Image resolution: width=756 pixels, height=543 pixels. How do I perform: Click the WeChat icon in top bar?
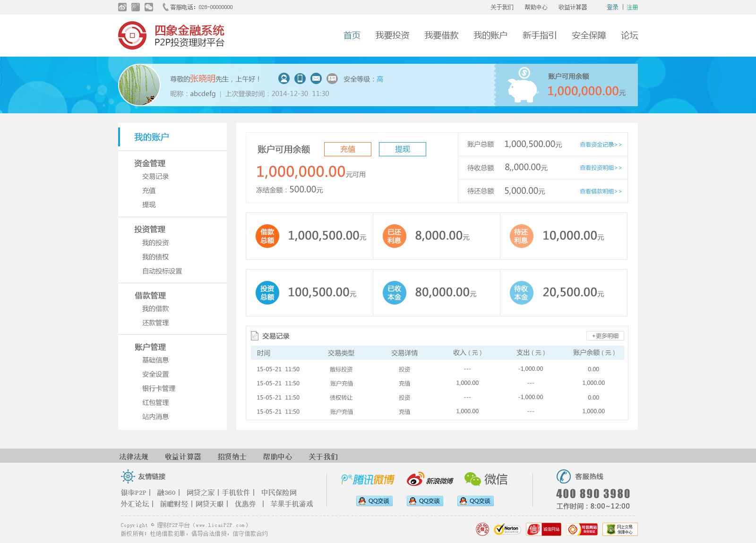[x=149, y=7]
